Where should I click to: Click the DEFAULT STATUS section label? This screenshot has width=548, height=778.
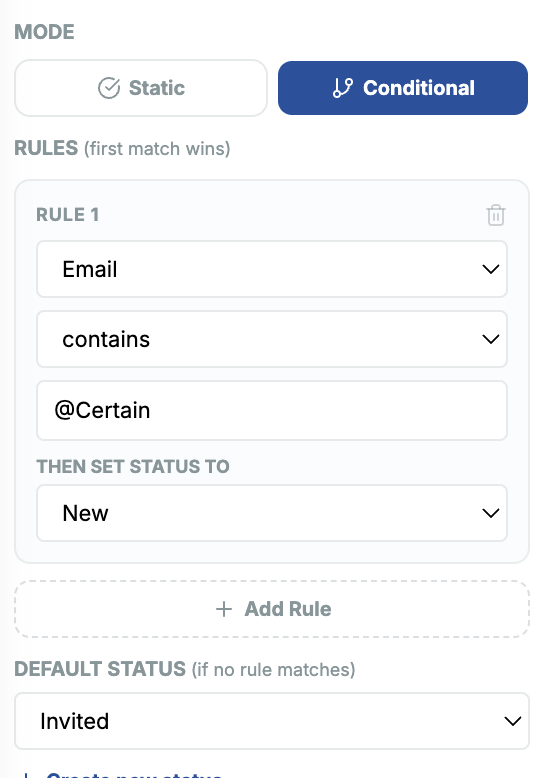pos(100,669)
